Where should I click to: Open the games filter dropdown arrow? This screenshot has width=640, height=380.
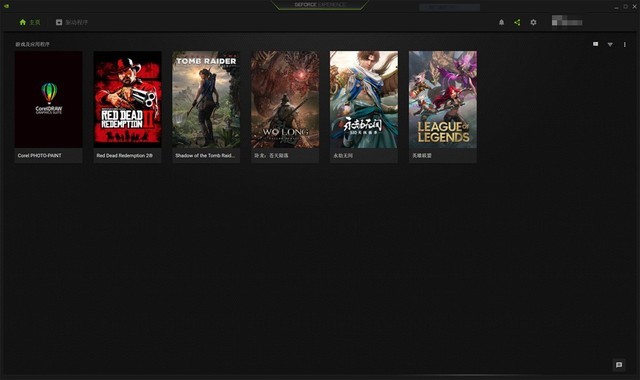tap(610, 44)
